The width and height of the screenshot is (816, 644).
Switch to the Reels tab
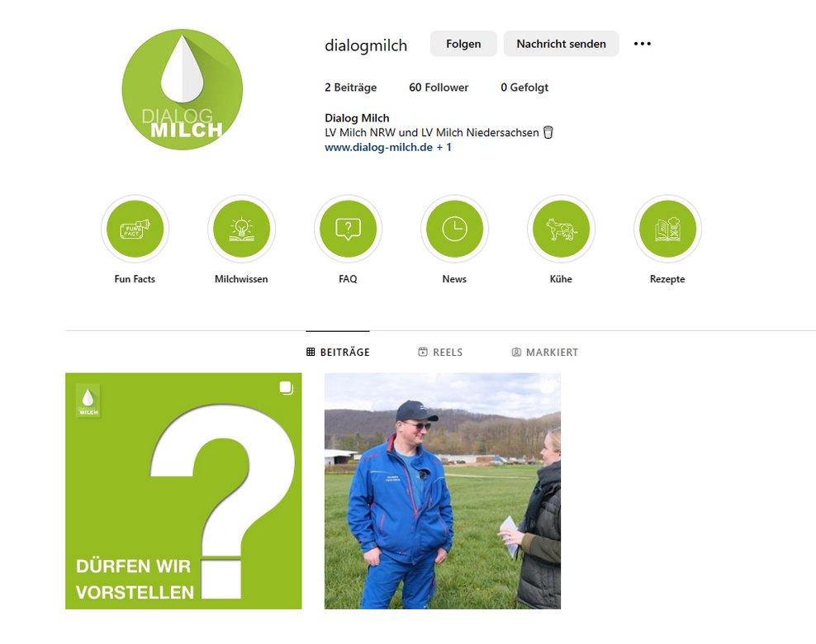(440, 353)
